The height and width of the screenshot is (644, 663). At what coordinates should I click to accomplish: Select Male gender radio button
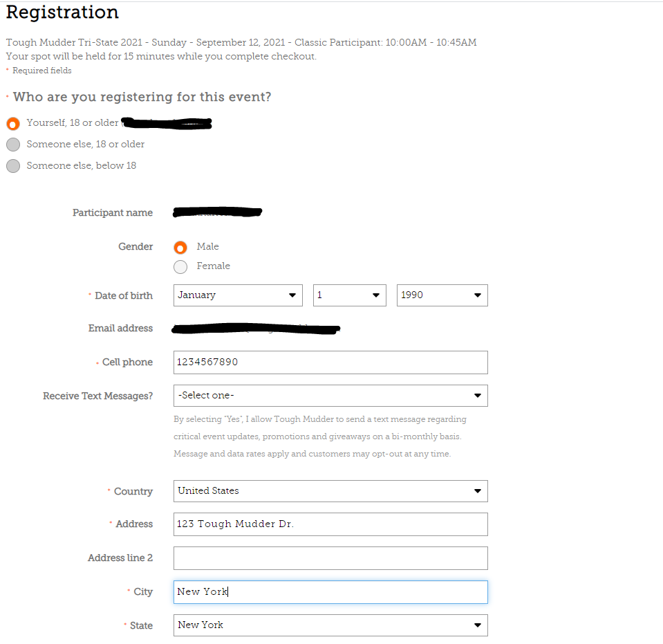[x=180, y=248]
